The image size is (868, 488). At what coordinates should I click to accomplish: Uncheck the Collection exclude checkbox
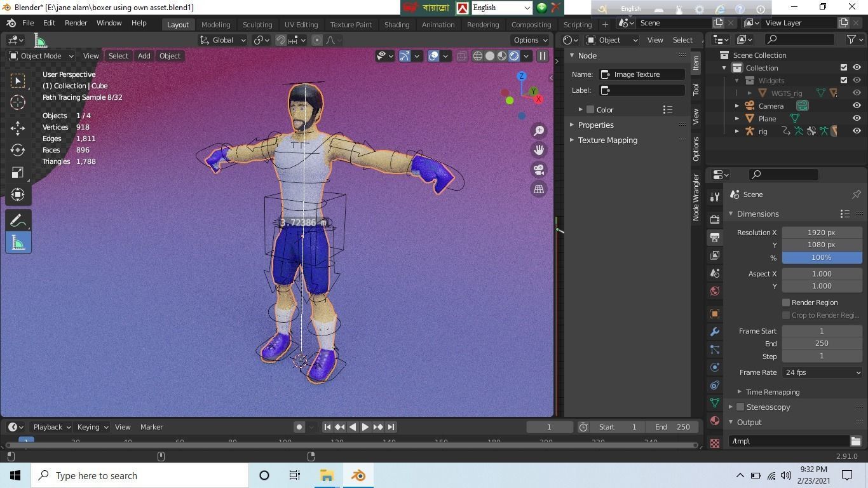844,68
